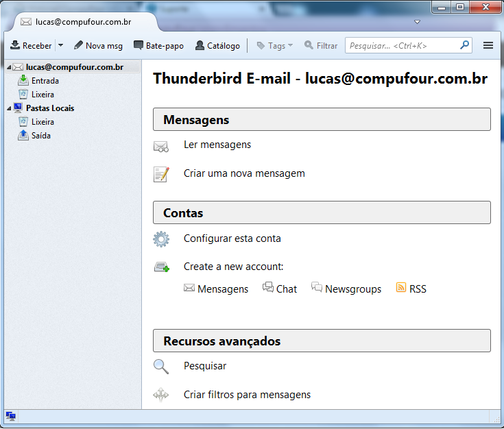Compose with the Nova msg button
The width and height of the screenshot is (504, 429).
click(98, 46)
